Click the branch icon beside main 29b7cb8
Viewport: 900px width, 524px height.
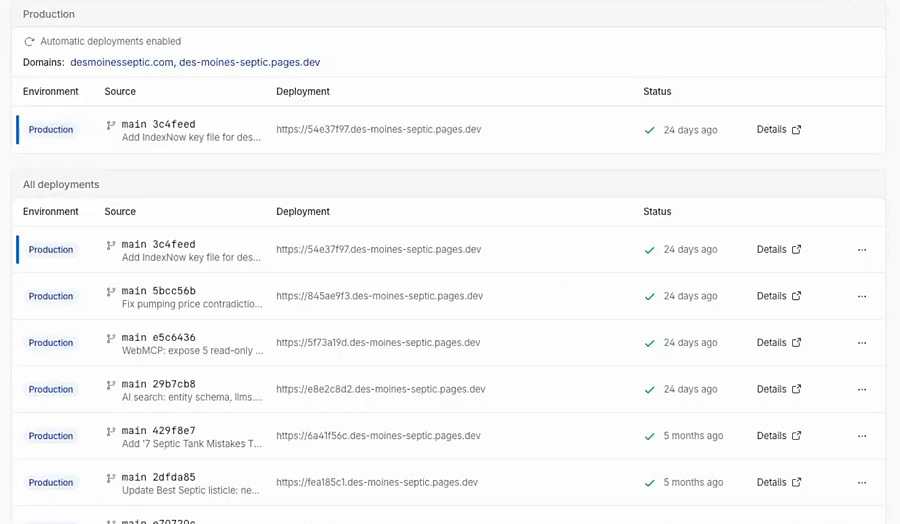click(111, 385)
